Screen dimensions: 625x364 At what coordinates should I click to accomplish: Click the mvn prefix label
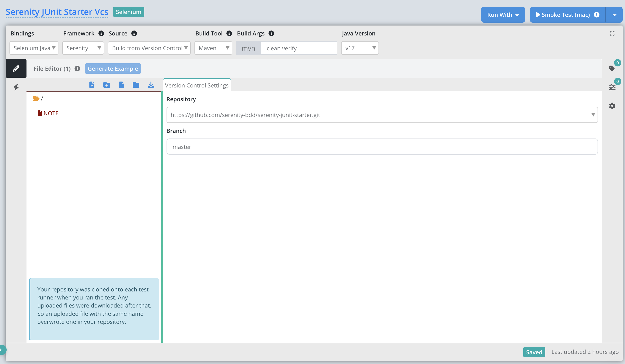(x=248, y=48)
